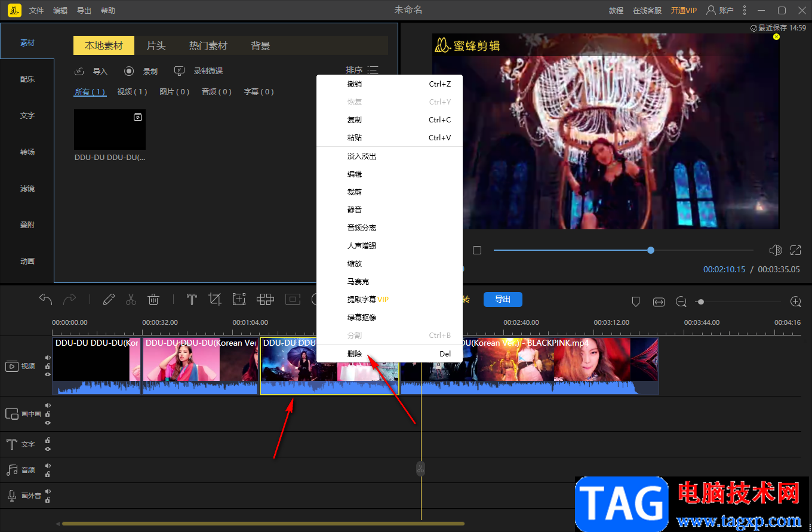This screenshot has width=812, height=532.
Task: Open the 帮助 (Help) menu
Action: (x=108, y=11)
